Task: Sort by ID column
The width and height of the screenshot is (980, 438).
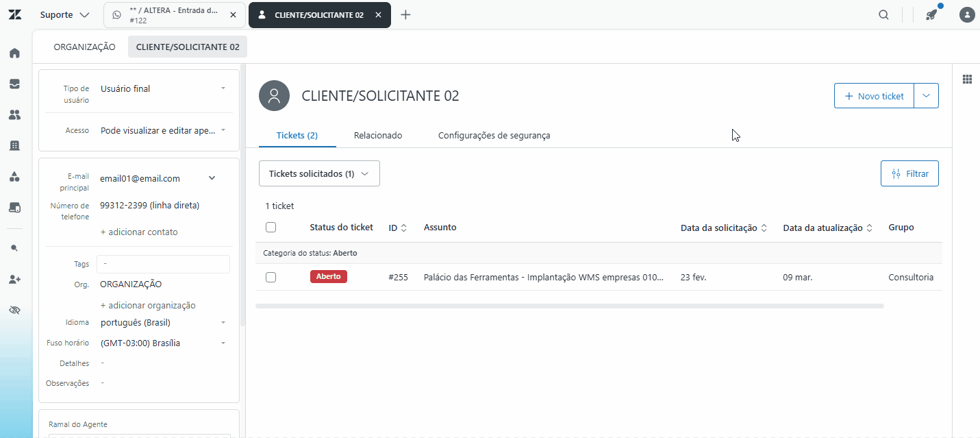Action: 398,228
